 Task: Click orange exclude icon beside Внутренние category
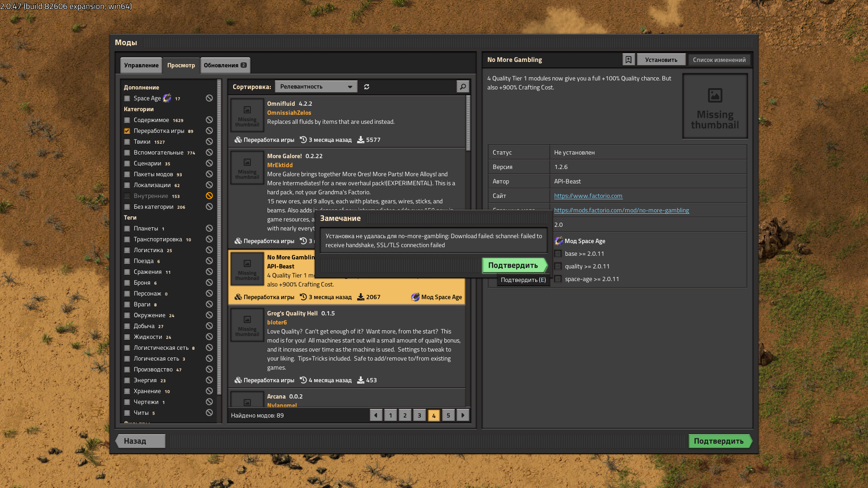209,196
